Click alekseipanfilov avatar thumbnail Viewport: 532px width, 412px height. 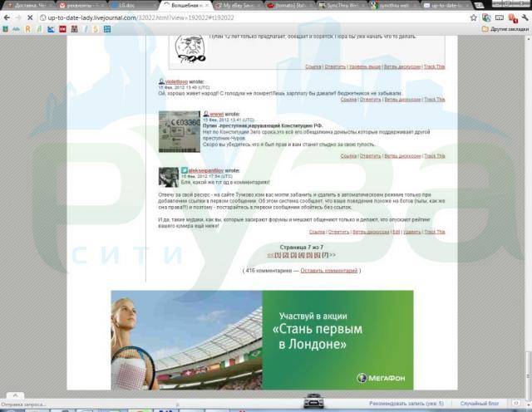(169, 177)
